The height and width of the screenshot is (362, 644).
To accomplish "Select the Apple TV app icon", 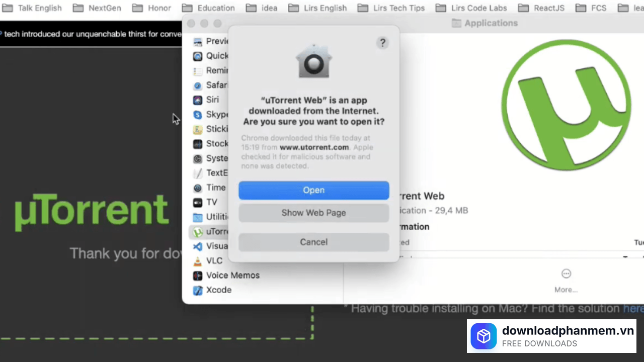I will click(198, 202).
